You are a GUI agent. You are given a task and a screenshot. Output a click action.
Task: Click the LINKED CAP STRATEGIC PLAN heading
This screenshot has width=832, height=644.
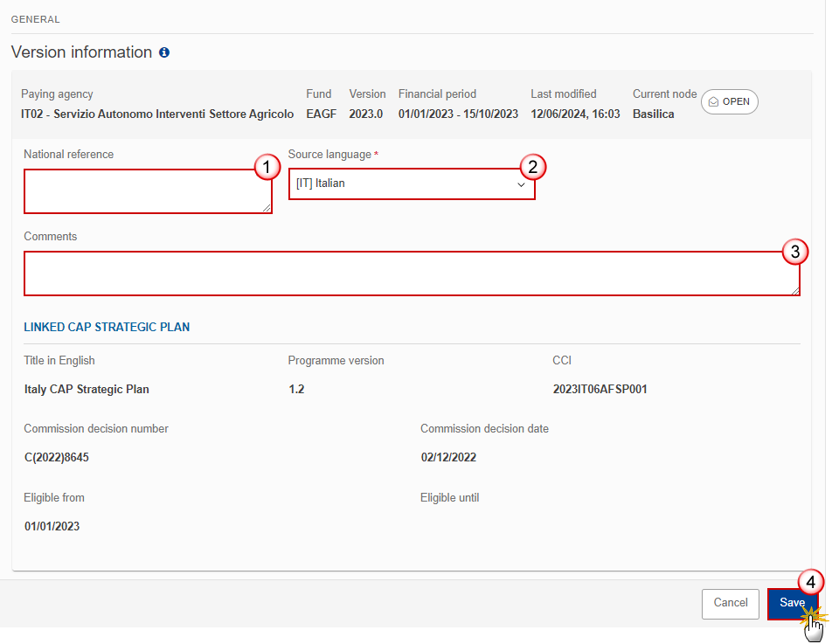pos(107,328)
